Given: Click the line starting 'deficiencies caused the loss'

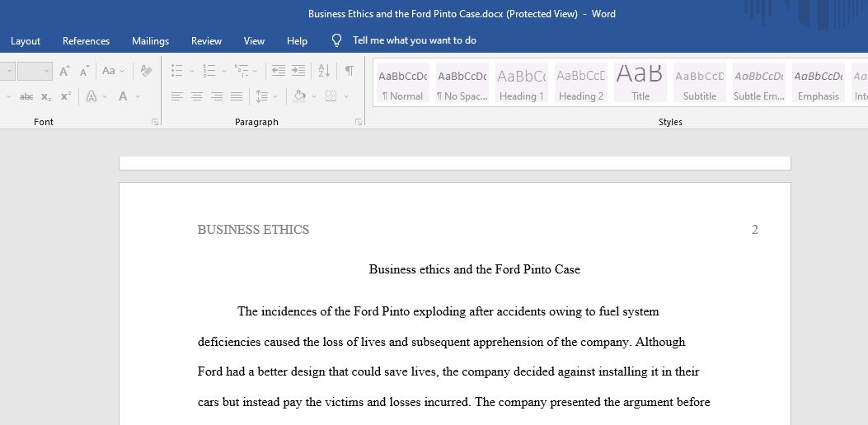Looking at the screenshot, I should click(x=441, y=342).
